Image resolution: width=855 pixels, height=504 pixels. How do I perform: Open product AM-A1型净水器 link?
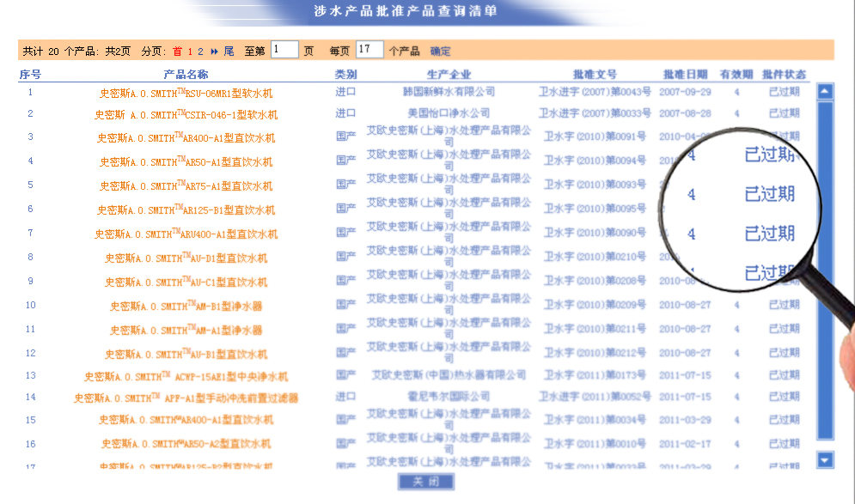[x=186, y=330]
